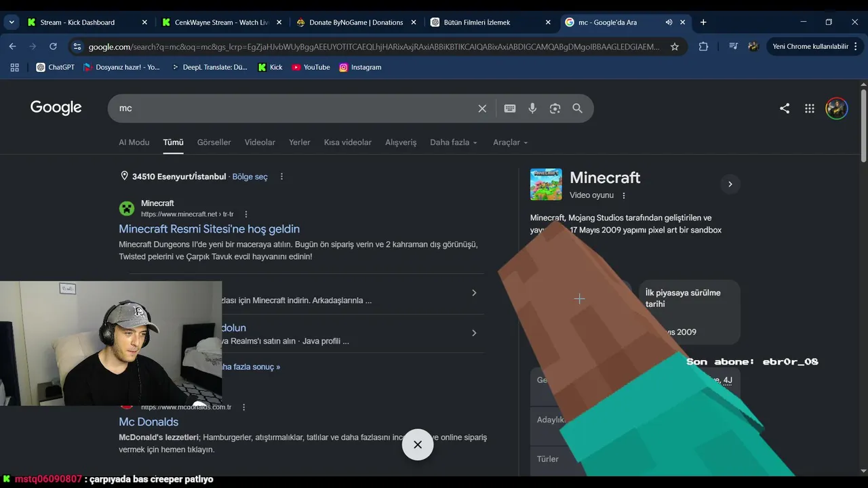
Task: Click the Minecraft site favicon creeper icon
Action: pos(127,209)
